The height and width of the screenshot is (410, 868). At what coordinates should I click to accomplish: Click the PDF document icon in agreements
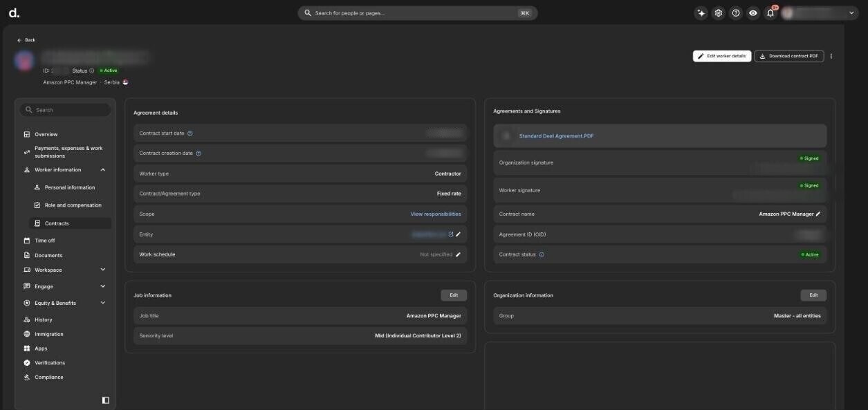tap(506, 136)
